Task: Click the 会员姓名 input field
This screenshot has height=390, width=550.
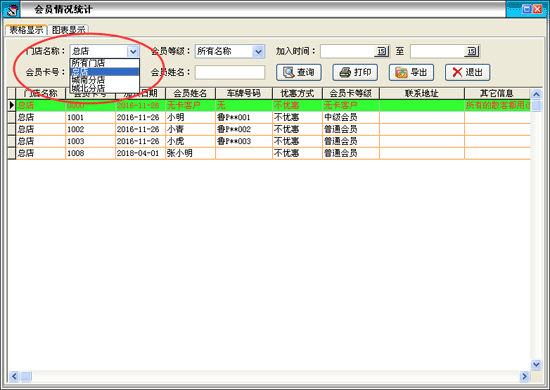Action: [x=230, y=72]
